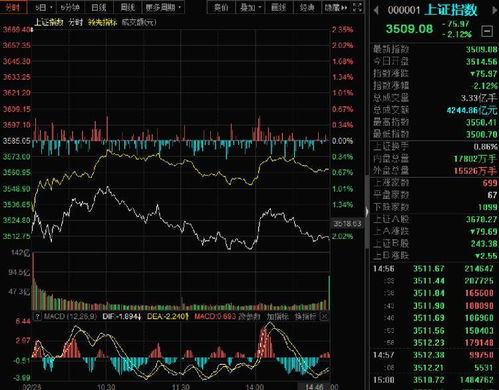499x390 pixels.
Task: Click the DEA value in MACD header
Action: [x=168, y=316]
